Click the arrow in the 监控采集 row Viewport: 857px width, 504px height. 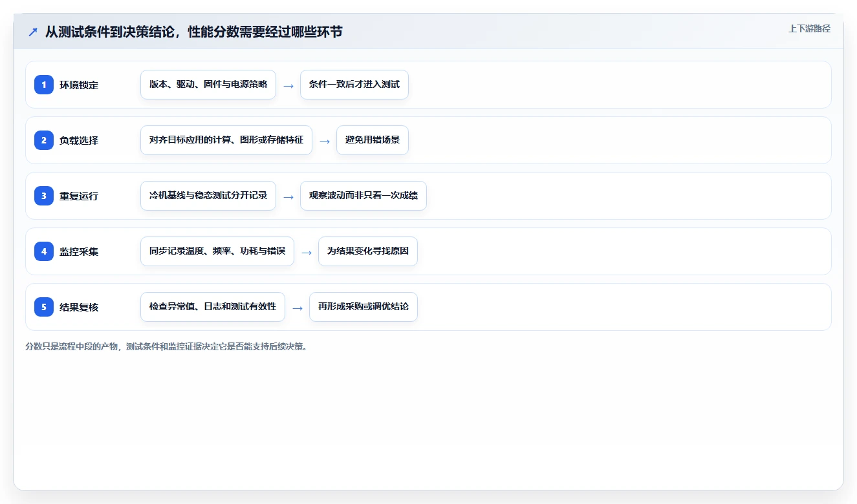click(x=307, y=253)
